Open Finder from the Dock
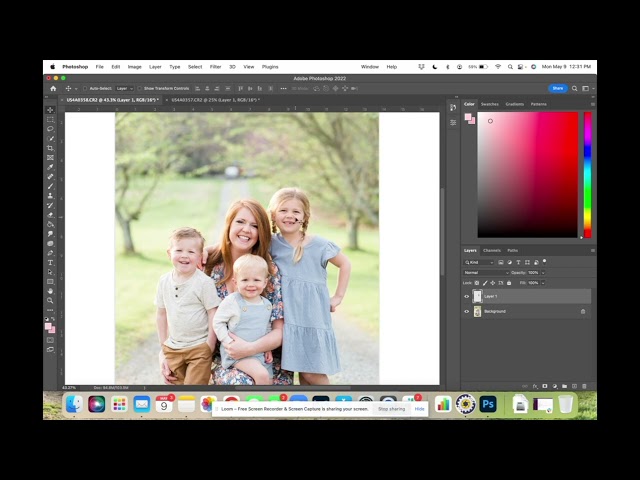The width and height of the screenshot is (640, 480). tap(74, 404)
